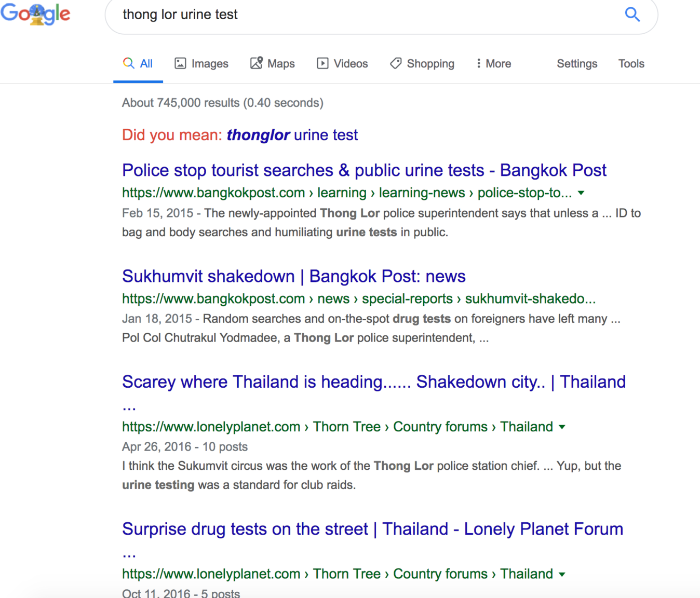Select the Shopping tag icon

click(x=396, y=63)
